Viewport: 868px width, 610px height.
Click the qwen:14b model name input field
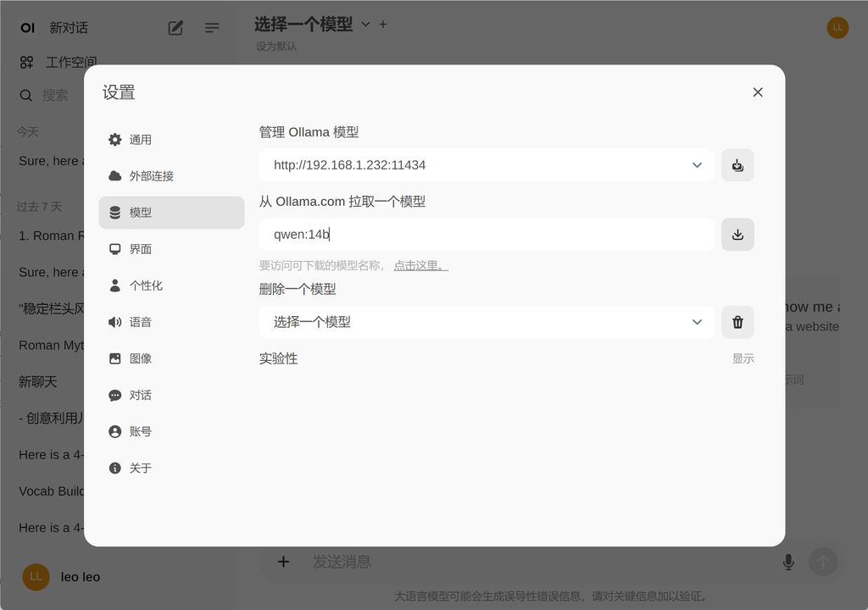pos(487,235)
